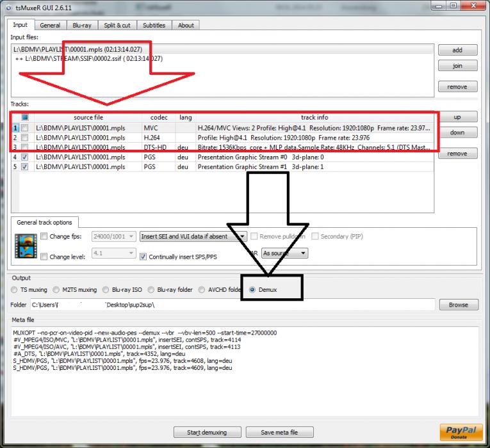Click the #A_DTS line in meta file
The image size is (490, 448).
click(x=99, y=354)
